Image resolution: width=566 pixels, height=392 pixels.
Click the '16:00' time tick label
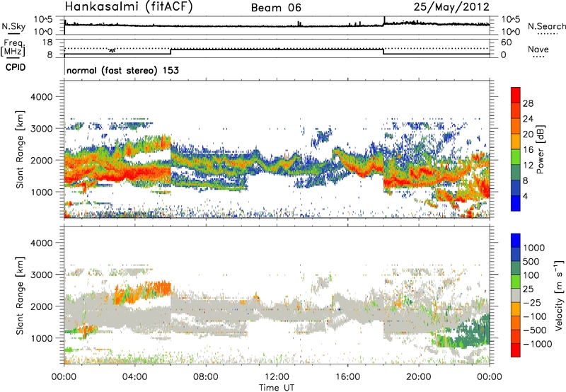point(347,377)
